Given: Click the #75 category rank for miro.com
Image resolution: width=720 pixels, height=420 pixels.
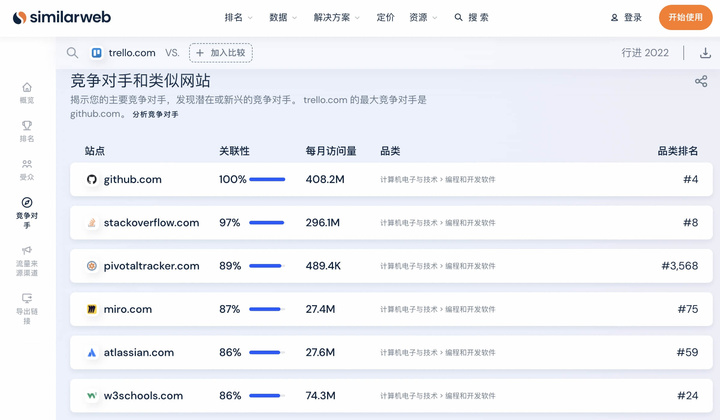Looking at the screenshot, I should 688,309.
